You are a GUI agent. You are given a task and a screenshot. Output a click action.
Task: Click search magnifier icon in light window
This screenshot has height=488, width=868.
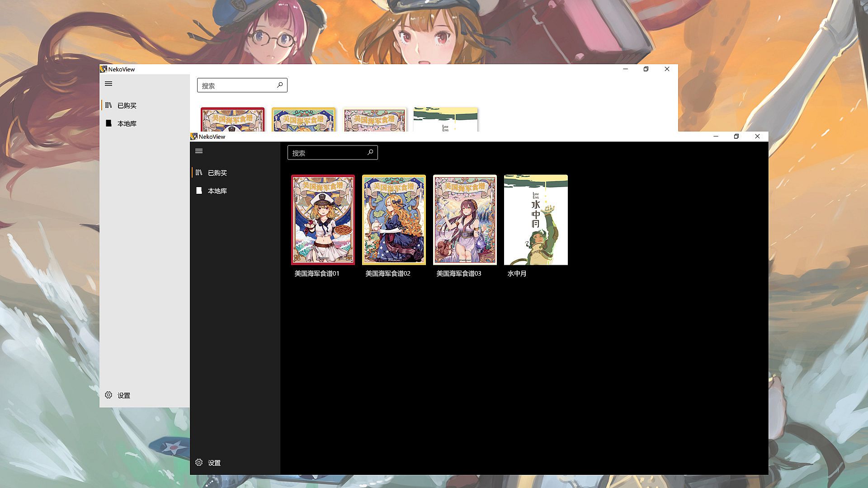pyautogui.click(x=280, y=85)
